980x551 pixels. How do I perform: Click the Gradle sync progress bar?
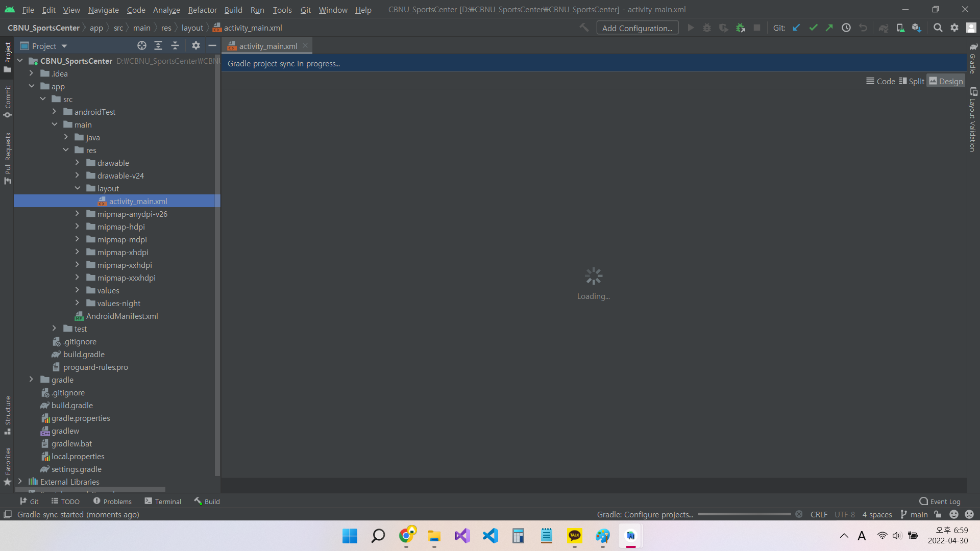[744, 514]
